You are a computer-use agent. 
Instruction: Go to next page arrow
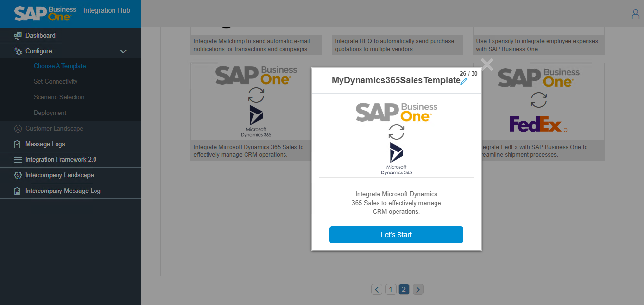[x=418, y=289]
